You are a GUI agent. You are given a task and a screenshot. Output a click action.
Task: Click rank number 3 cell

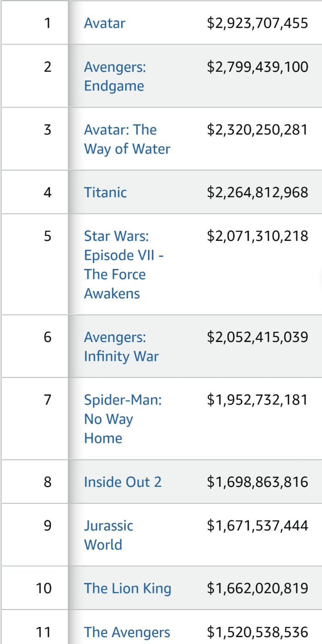[x=47, y=130]
